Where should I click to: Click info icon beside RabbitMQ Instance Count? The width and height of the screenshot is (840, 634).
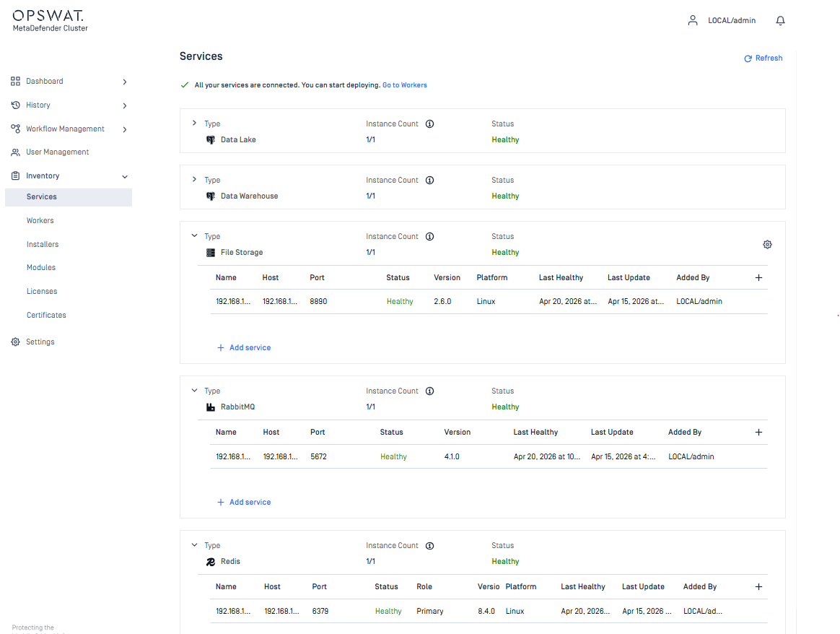coord(429,391)
